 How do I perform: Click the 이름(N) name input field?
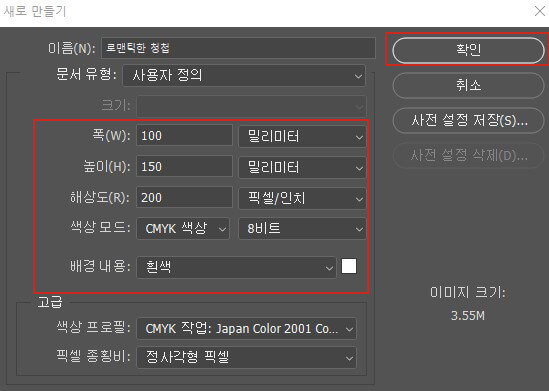point(238,48)
